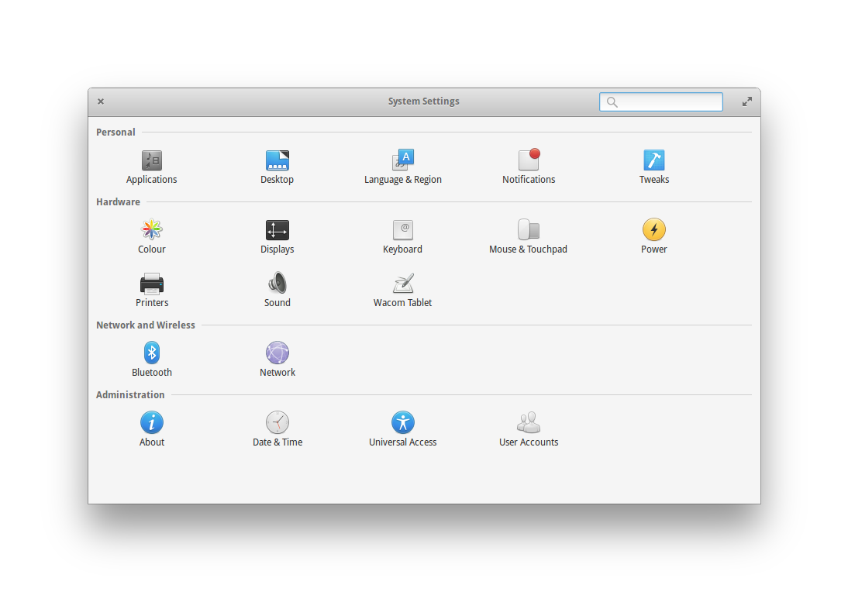
Task: Open the Applications settings icon
Action: (151, 160)
